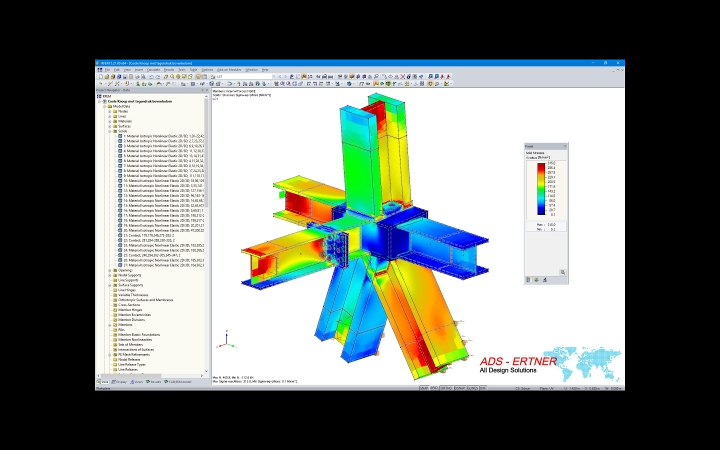Select the Member Hinges tree item

pyautogui.click(x=131, y=310)
